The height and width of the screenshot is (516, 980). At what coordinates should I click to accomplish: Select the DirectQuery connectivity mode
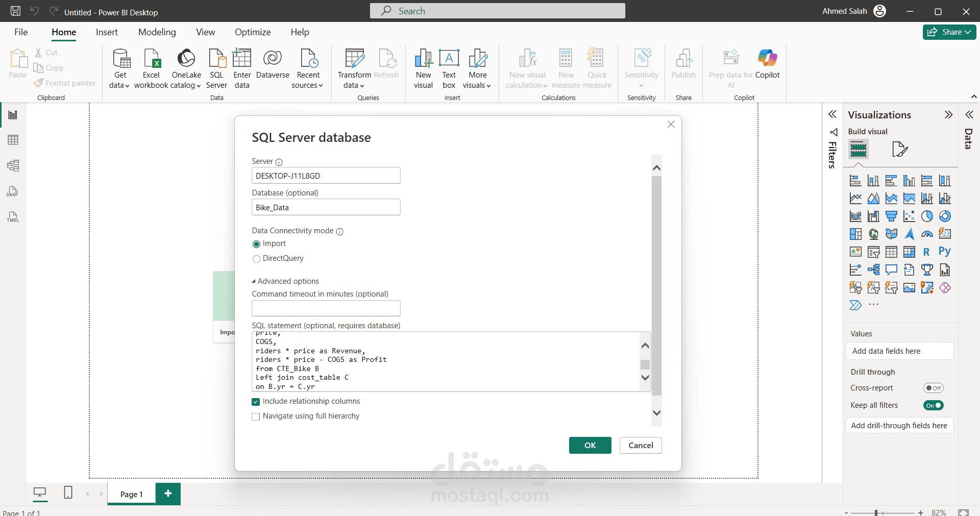(256, 259)
